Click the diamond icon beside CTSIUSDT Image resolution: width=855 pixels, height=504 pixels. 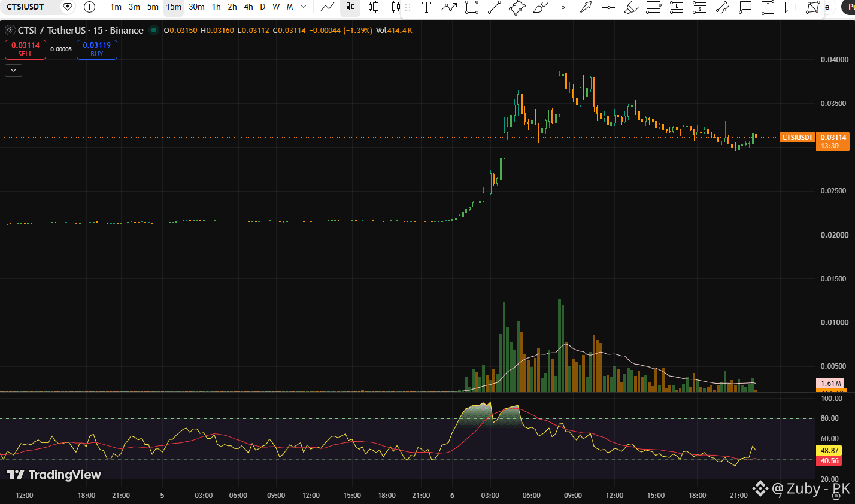tap(68, 7)
